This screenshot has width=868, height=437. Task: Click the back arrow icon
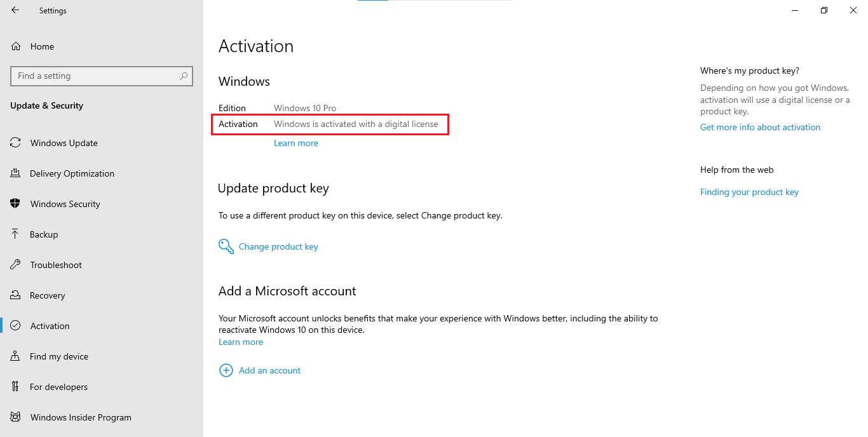click(x=15, y=10)
